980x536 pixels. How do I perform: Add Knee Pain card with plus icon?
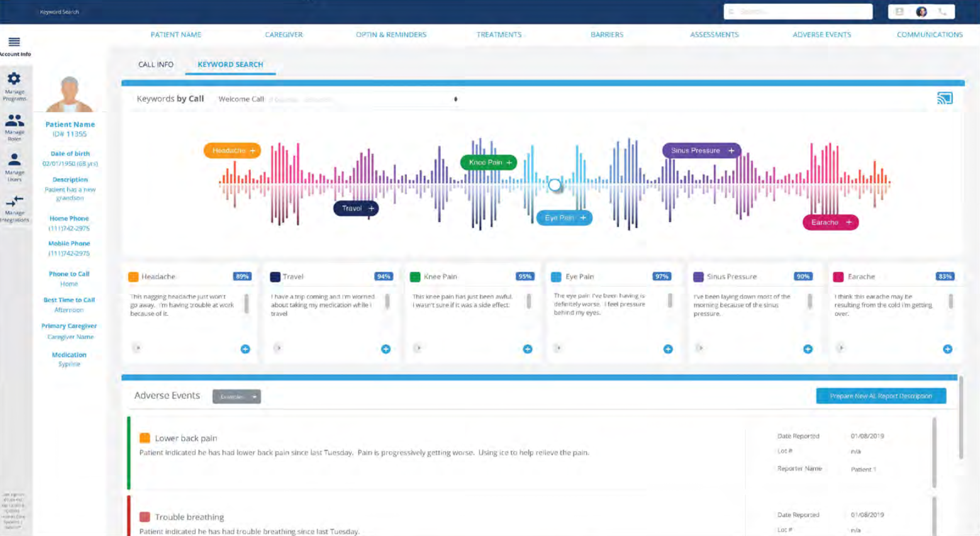click(x=528, y=349)
